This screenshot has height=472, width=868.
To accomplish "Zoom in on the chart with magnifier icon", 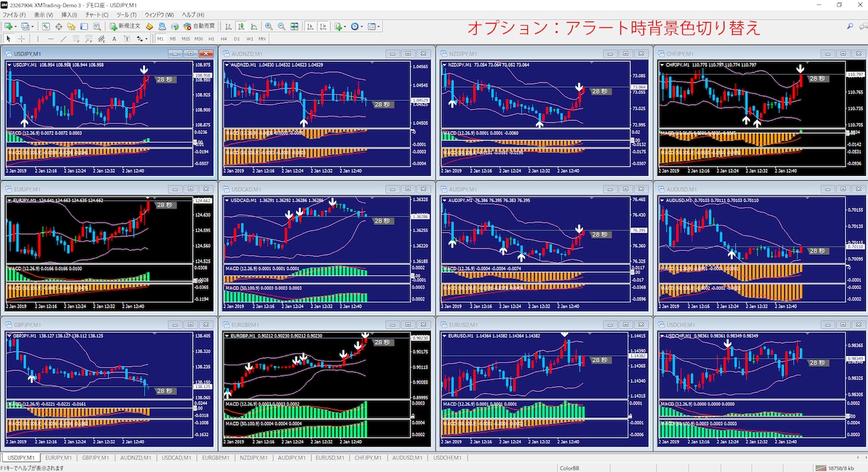I will pyautogui.click(x=269, y=26).
